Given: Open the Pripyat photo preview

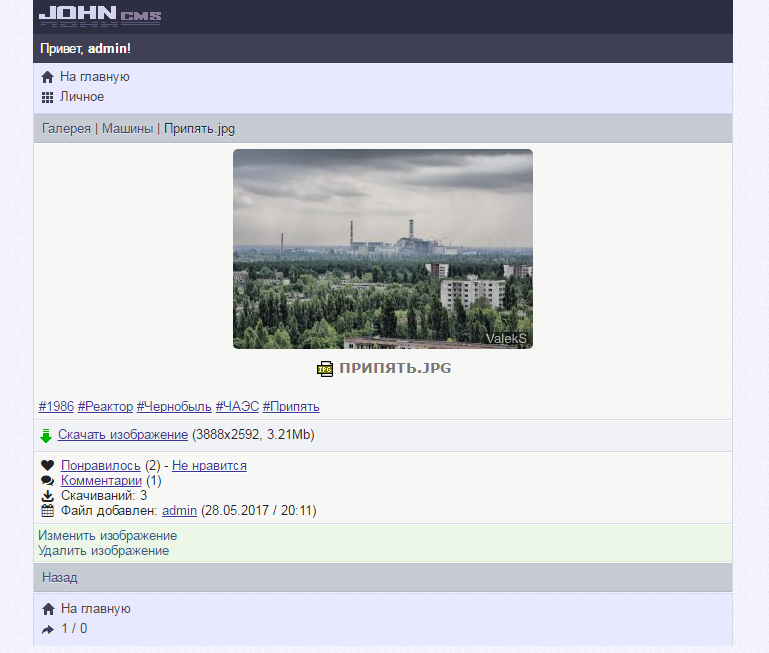Looking at the screenshot, I should (383, 249).
